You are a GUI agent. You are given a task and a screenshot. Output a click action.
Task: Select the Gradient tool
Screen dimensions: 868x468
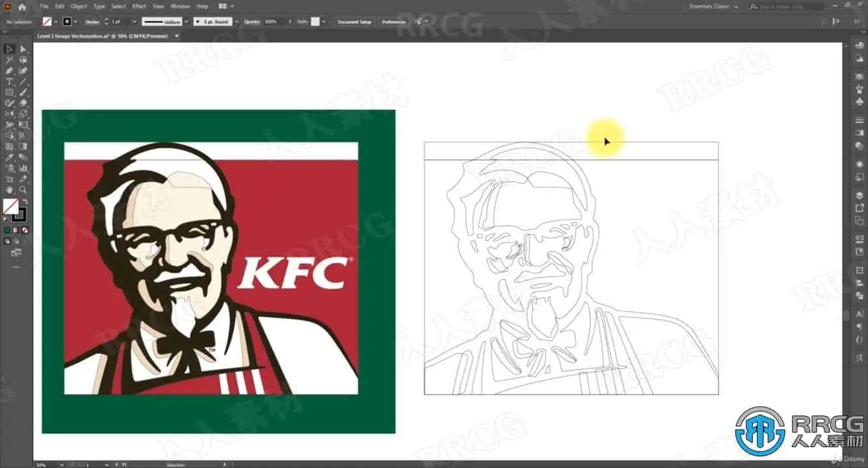click(23, 146)
